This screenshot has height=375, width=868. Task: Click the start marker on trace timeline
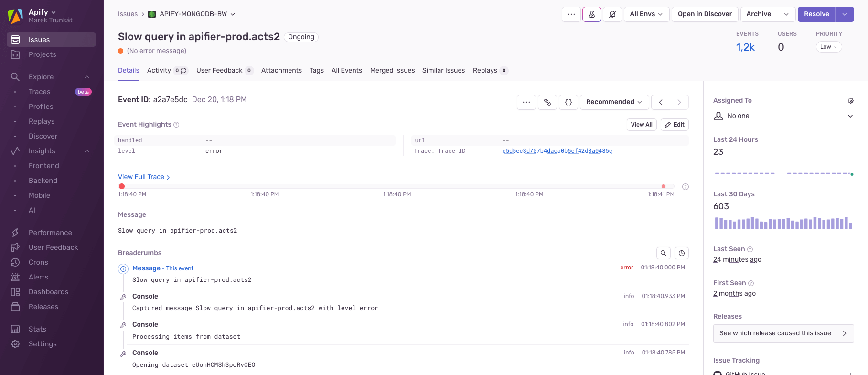(x=122, y=186)
